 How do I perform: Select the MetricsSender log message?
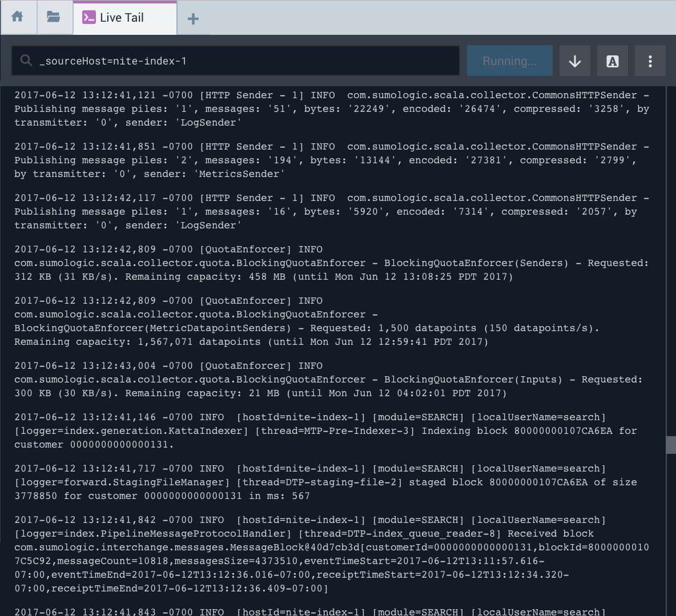331,160
